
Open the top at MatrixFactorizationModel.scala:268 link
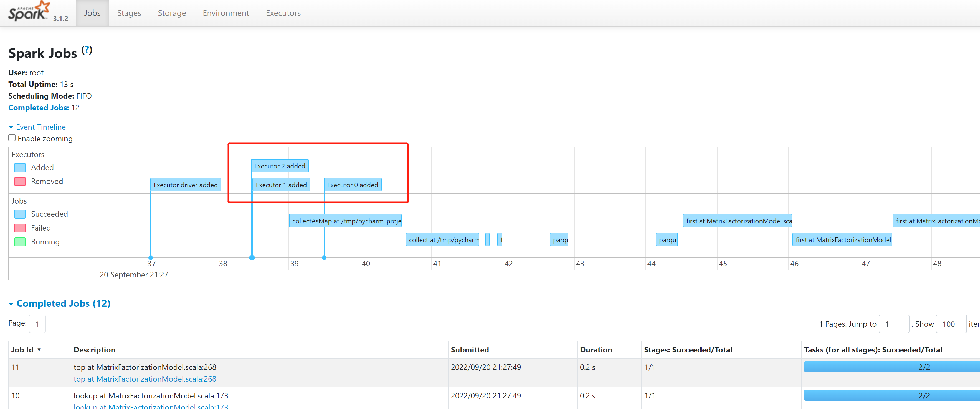coord(145,379)
